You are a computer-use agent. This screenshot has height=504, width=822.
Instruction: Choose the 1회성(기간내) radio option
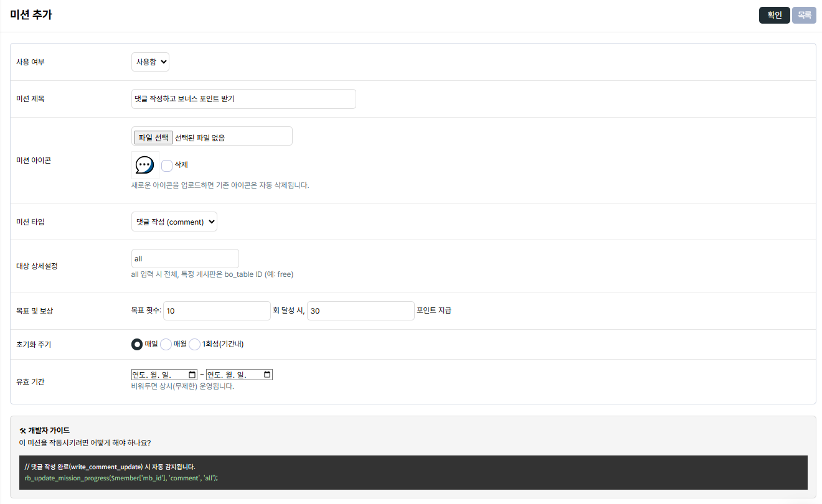click(195, 344)
